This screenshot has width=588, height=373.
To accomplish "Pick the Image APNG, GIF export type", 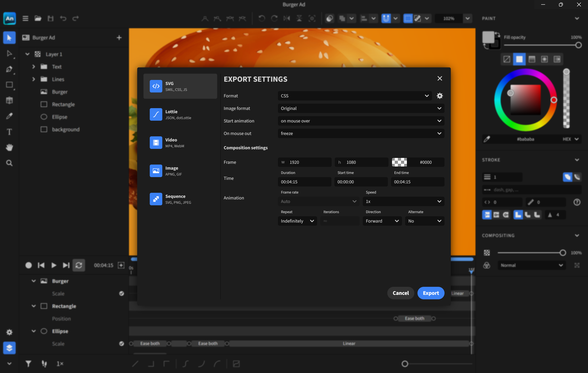I will (180, 171).
